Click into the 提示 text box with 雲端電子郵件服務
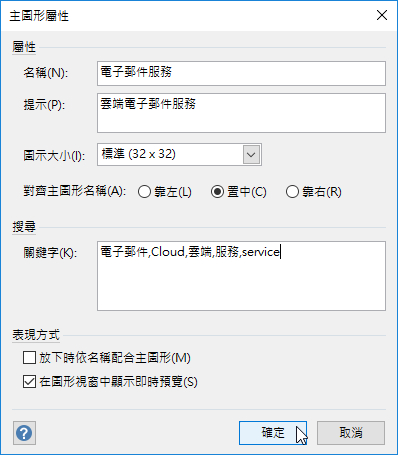Screen dimensions: 398x455 tap(241, 113)
